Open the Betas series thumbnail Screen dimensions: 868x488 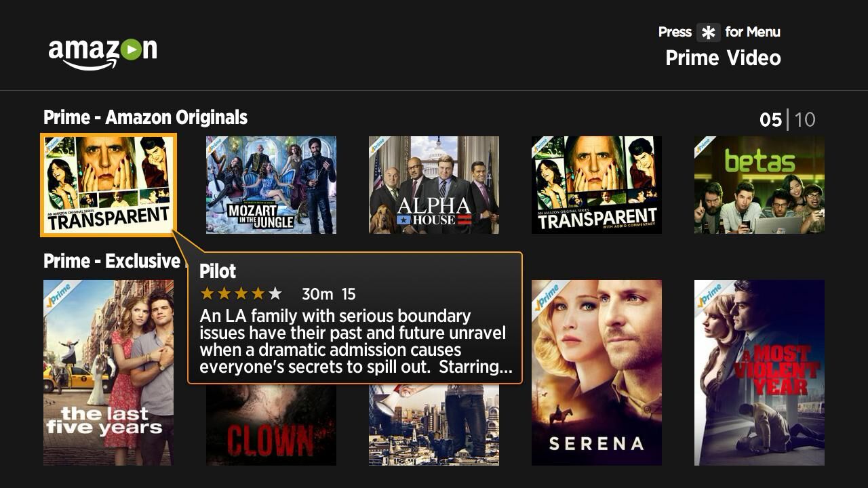click(x=759, y=185)
